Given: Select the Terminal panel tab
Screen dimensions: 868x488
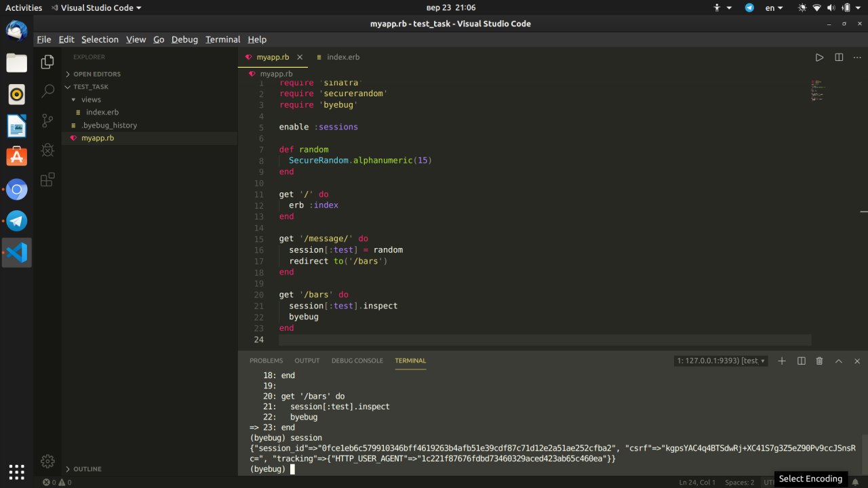Looking at the screenshot, I should (x=410, y=361).
